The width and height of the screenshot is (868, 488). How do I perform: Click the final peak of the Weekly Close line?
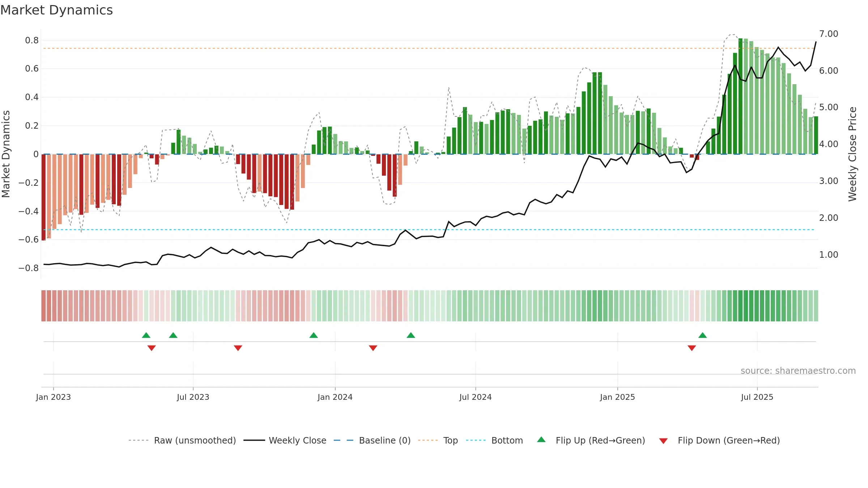pos(816,42)
